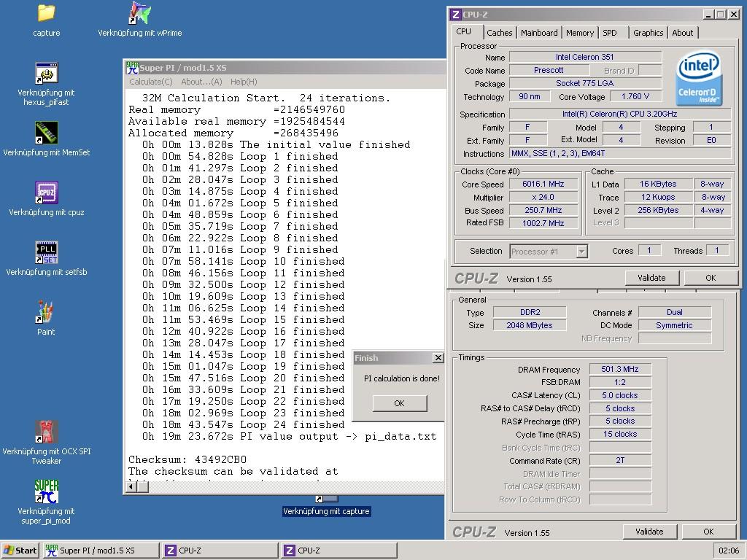Open the About...(A) menu in Super PI
This screenshot has height=560, width=747.
coord(201,82)
